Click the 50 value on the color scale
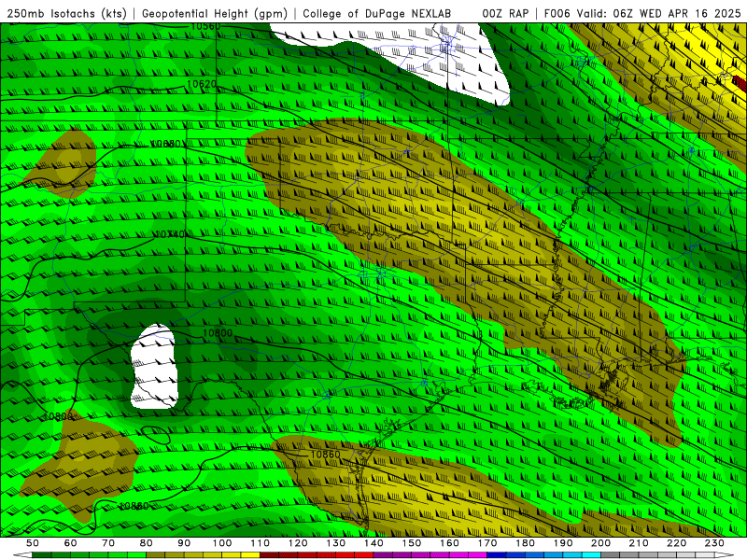The height and width of the screenshot is (560, 747). pos(33,543)
